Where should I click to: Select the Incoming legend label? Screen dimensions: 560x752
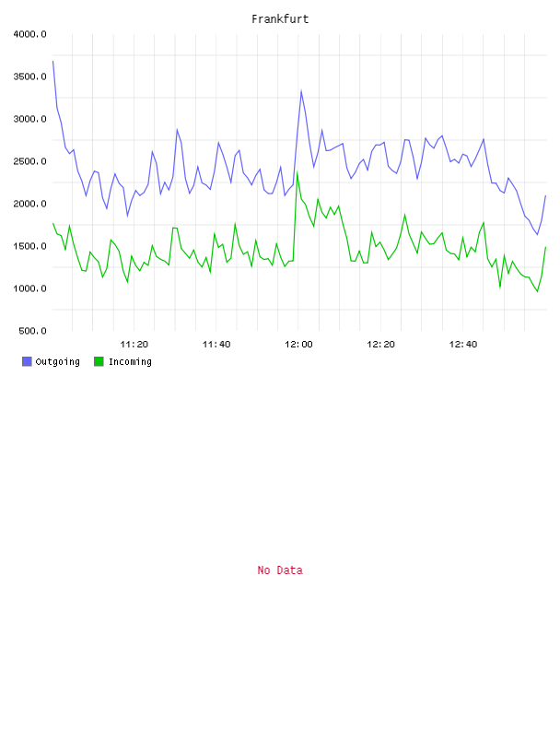130,361
